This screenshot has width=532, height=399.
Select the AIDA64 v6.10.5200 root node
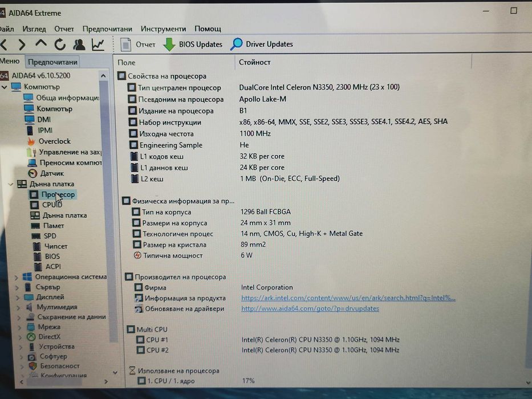point(40,75)
